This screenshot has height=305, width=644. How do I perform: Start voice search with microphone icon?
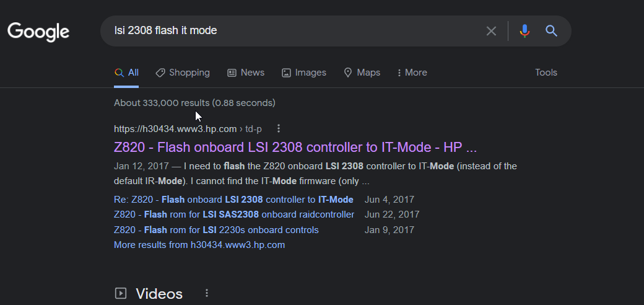[524, 31]
